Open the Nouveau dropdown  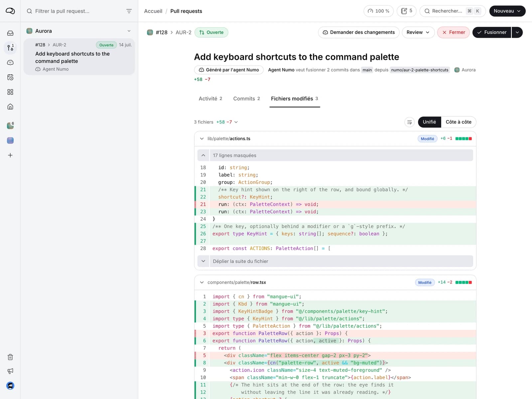click(x=507, y=11)
